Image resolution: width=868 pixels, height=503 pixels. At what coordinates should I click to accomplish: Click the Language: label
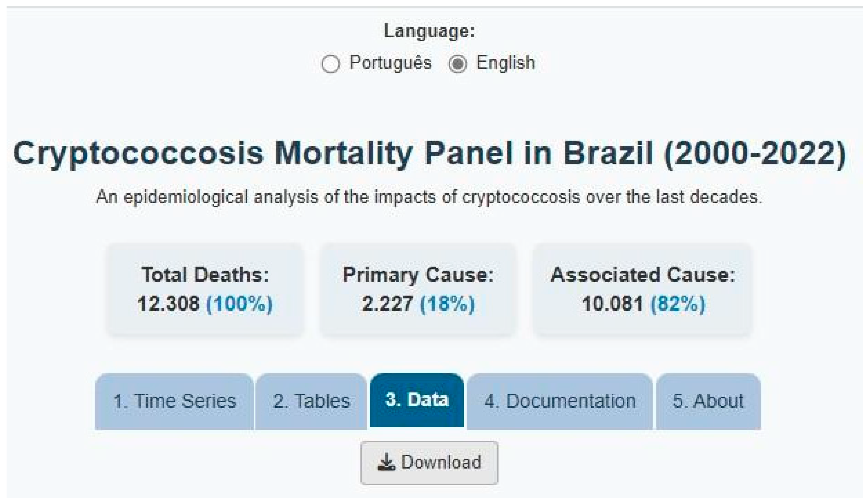click(430, 31)
